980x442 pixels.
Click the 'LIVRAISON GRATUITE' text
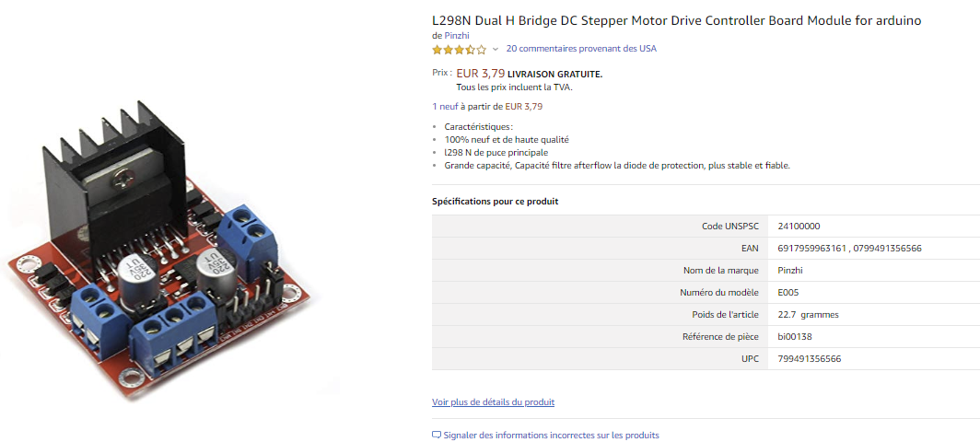554,74
